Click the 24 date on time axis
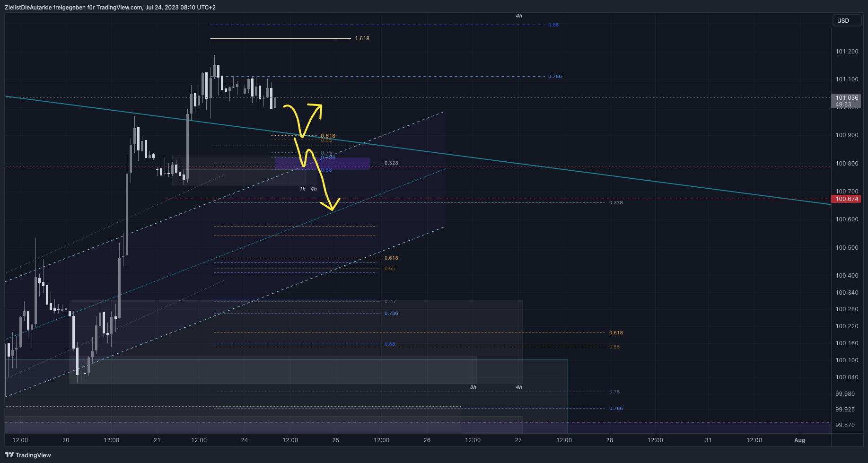Viewport: 868px width, 463px height. click(x=245, y=440)
